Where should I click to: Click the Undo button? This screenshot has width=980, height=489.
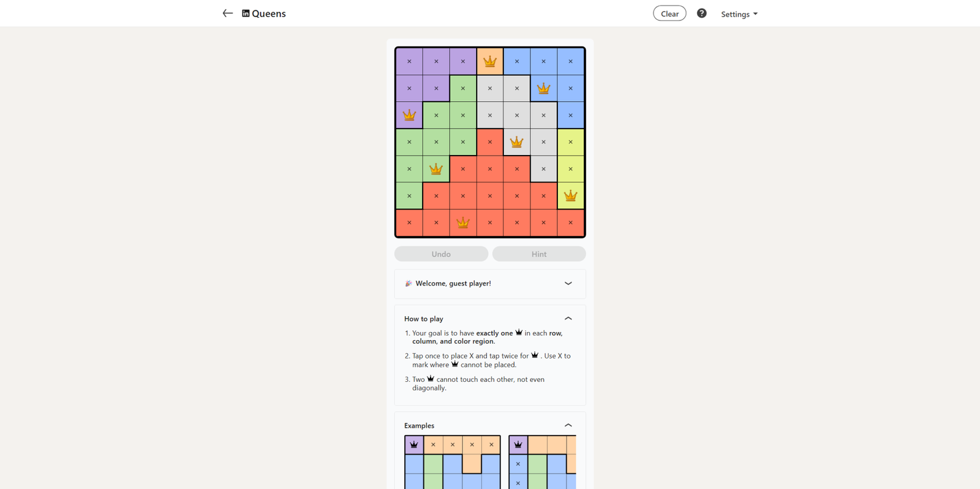point(441,254)
